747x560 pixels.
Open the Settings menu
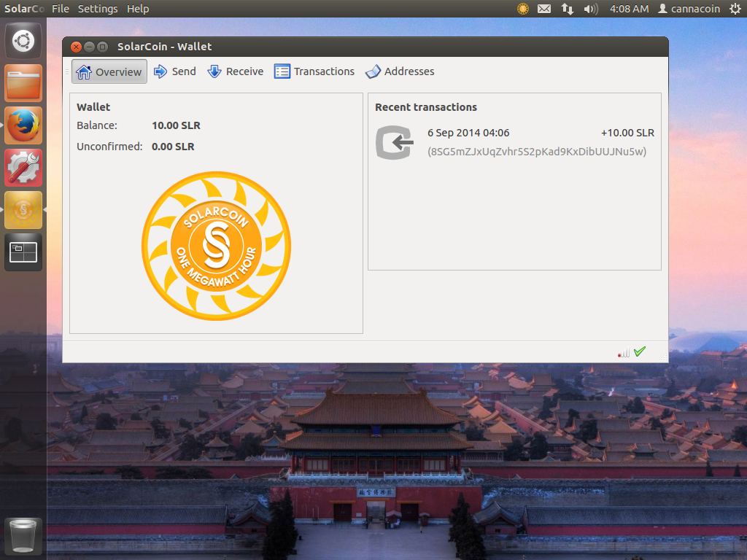(x=98, y=9)
